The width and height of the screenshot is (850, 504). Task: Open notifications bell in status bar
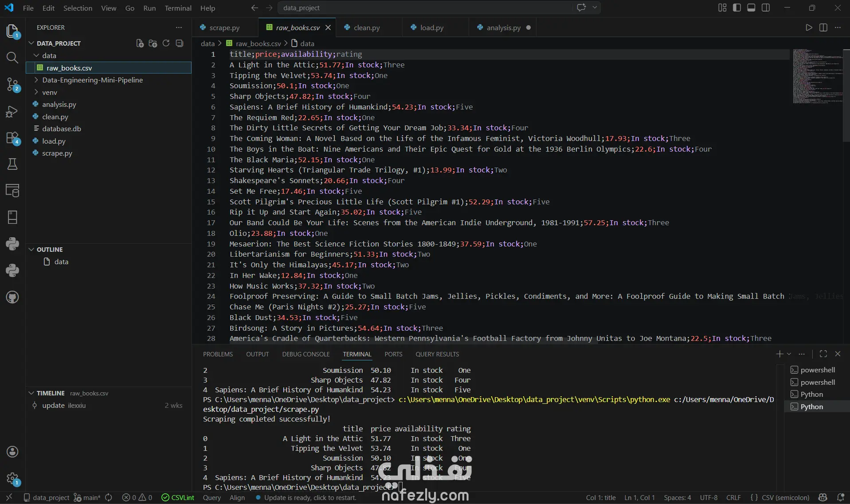[x=840, y=497]
